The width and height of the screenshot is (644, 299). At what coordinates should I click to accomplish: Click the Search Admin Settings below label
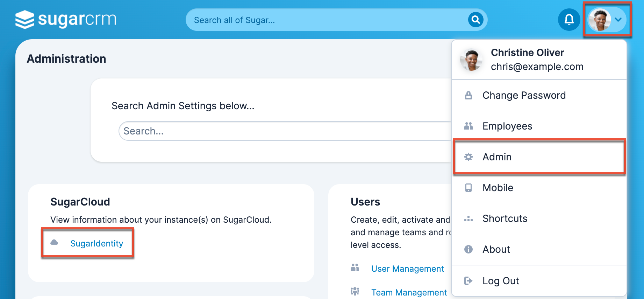(x=183, y=106)
